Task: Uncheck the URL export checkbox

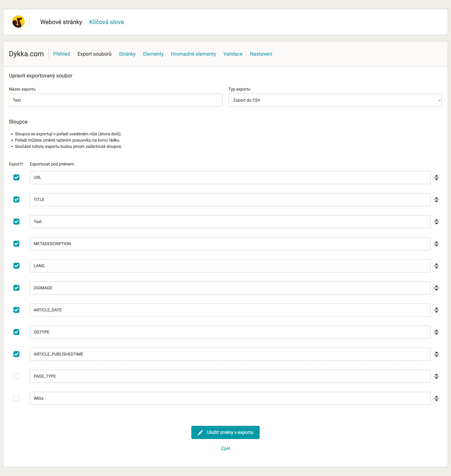Action: tap(16, 178)
